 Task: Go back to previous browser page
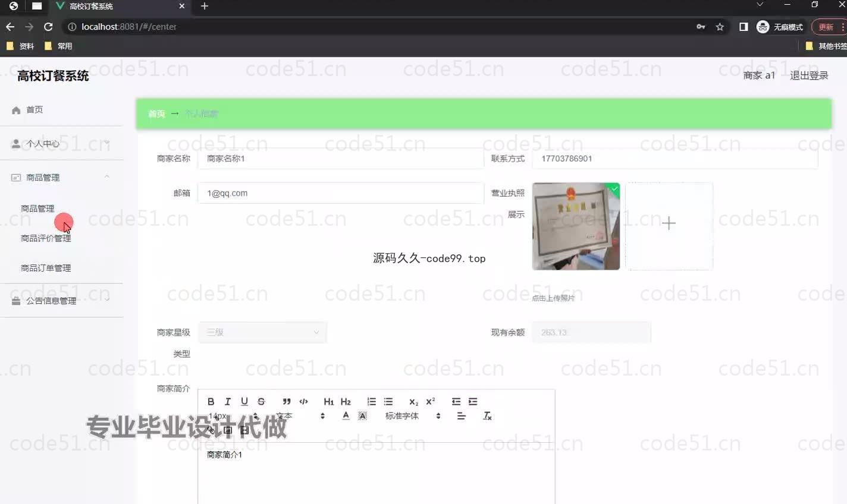pyautogui.click(x=10, y=27)
